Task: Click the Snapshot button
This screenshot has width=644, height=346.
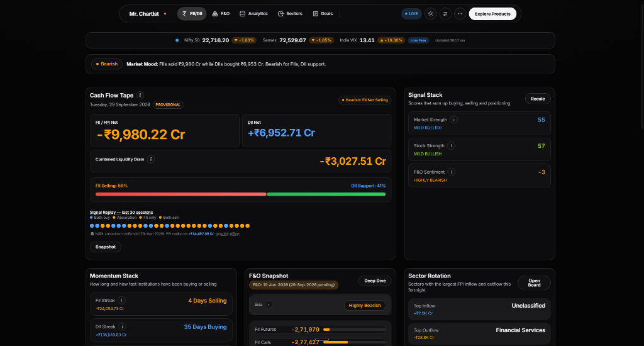Action: click(x=106, y=247)
